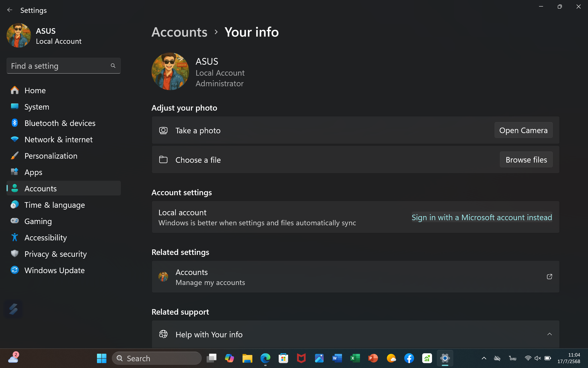Open the green chart app in the taskbar
The image size is (588, 368).
pos(427,358)
